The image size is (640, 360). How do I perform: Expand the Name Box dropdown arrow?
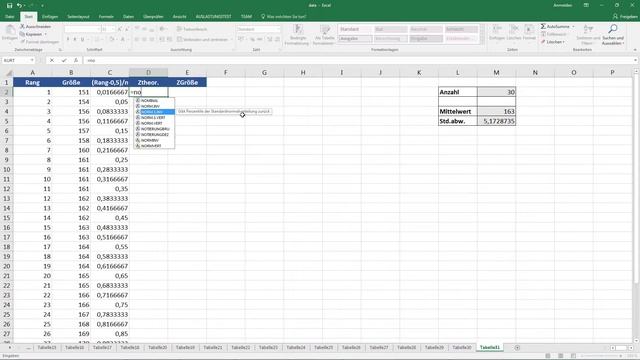(x=31, y=60)
